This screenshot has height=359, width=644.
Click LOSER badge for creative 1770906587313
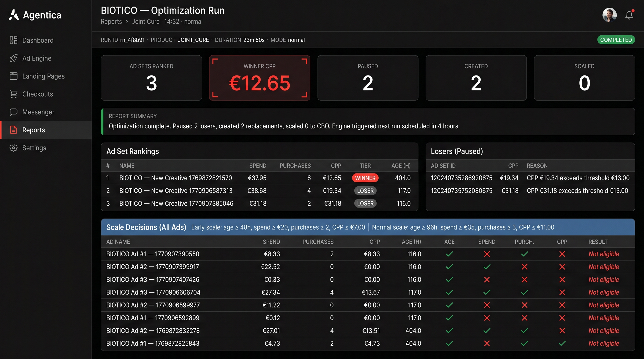coord(365,191)
